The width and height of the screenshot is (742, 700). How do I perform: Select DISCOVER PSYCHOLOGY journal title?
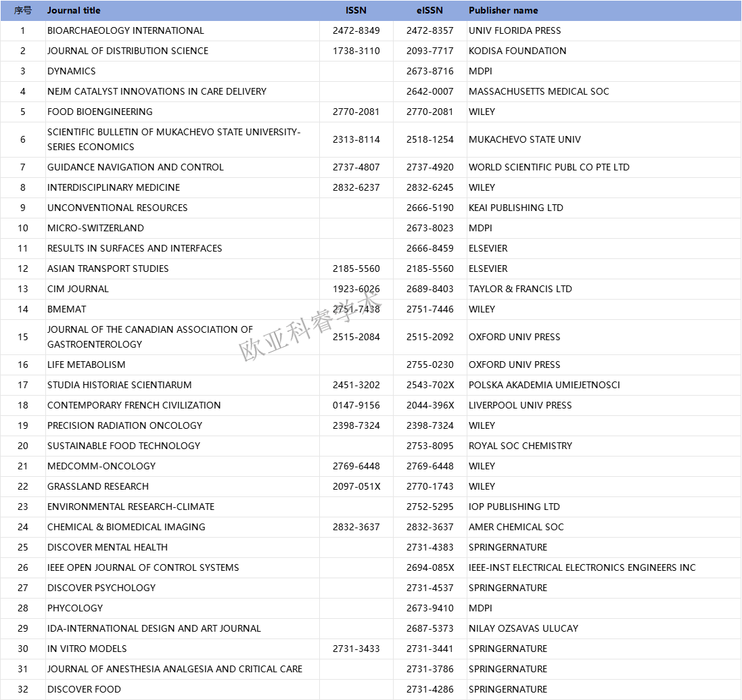point(101,589)
